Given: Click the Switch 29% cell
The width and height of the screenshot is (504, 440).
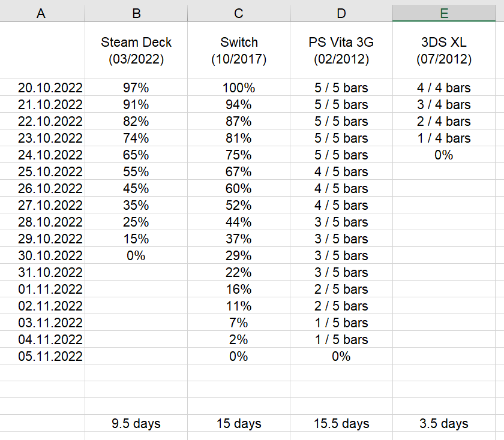Looking at the screenshot, I should pyautogui.click(x=239, y=255).
